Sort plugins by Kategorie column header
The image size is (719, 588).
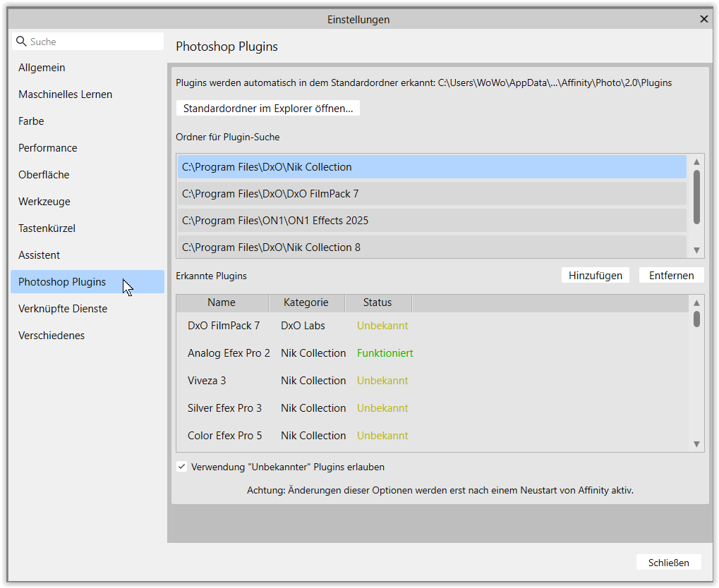point(306,302)
